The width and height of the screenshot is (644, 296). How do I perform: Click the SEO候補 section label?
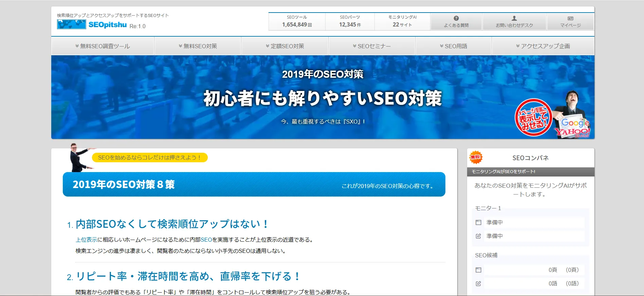(x=486, y=255)
